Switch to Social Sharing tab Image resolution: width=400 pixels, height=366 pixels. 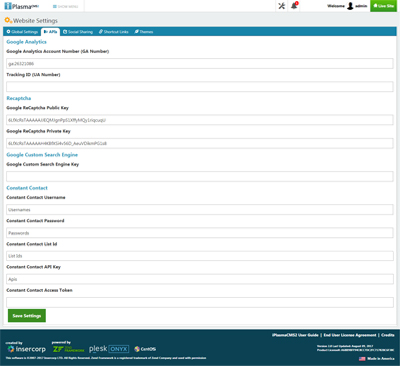click(78, 32)
